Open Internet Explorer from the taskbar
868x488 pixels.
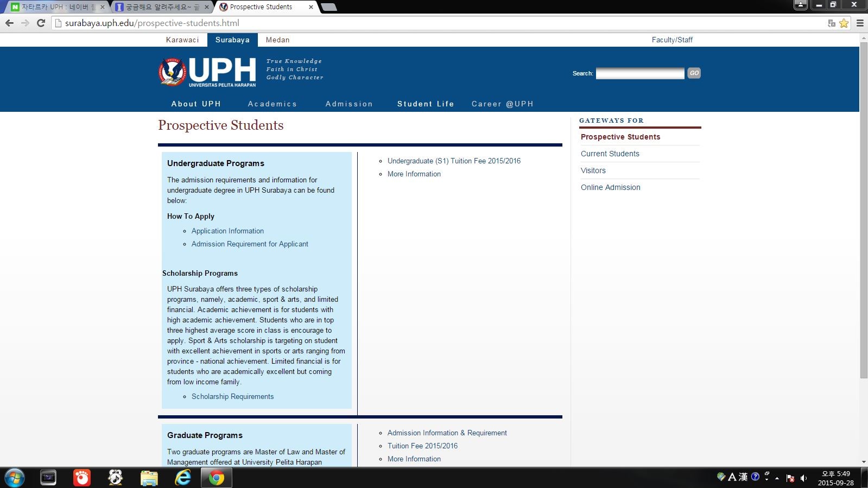(183, 478)
